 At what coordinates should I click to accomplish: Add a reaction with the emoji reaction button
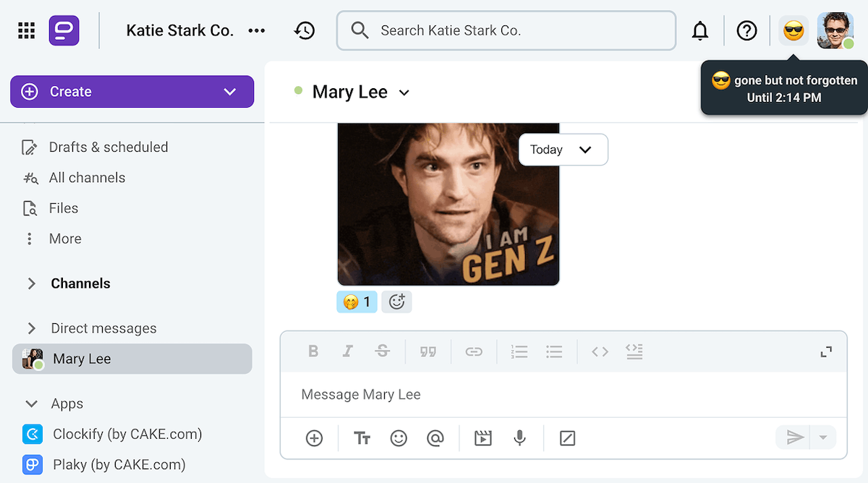[396, 302]
